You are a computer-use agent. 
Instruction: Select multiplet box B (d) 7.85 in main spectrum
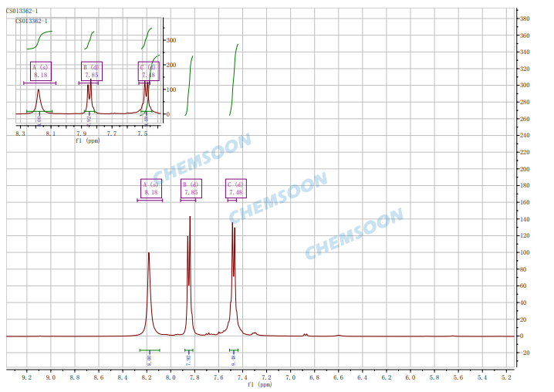pyautogui.click(x=191, y=188)
